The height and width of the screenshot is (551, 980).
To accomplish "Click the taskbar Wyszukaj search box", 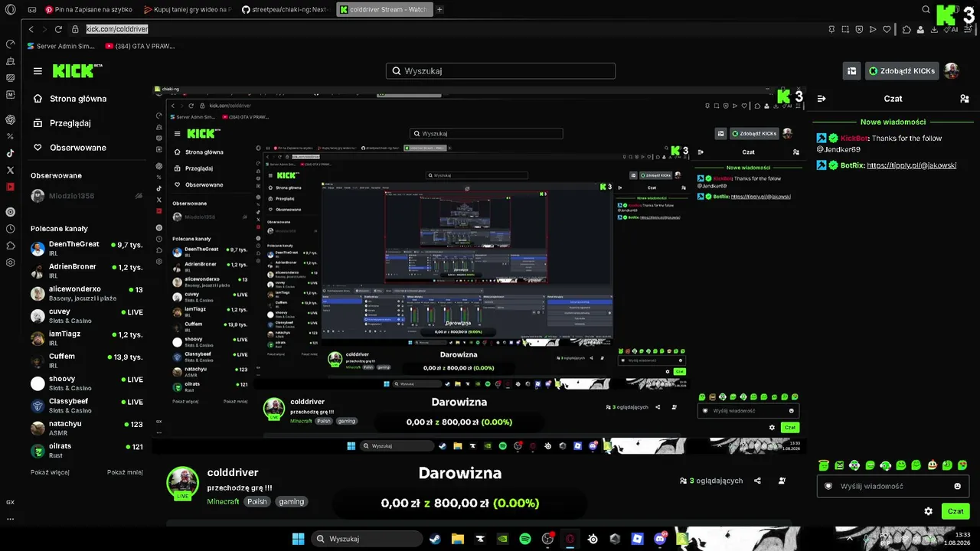I will (367, 539).
